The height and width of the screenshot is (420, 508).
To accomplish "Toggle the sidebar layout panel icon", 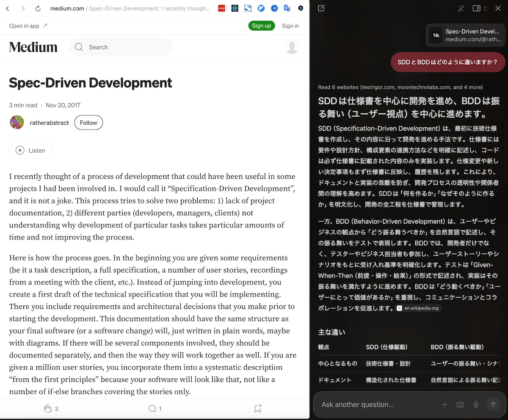I will pos(477,8).
